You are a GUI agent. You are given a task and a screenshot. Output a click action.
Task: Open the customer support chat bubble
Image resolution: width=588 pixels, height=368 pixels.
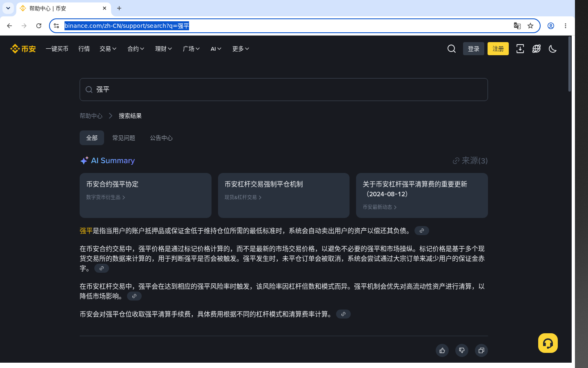[x=548, y=343]
